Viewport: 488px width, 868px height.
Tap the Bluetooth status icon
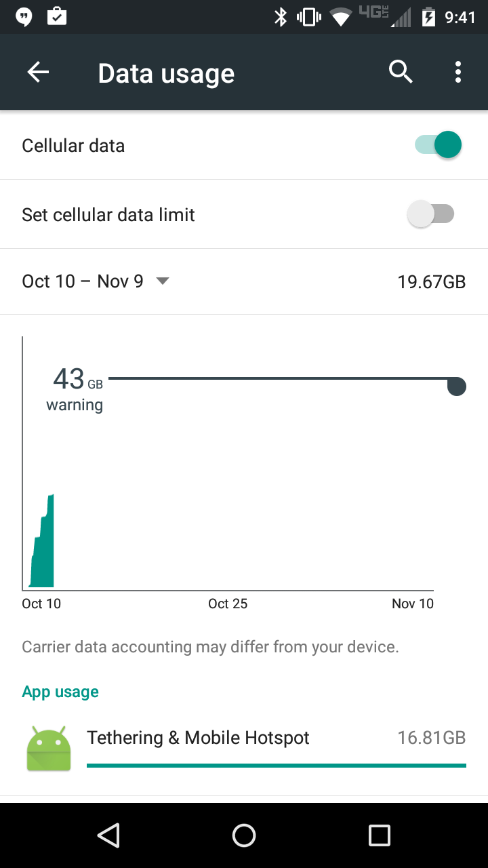point(280,17)
